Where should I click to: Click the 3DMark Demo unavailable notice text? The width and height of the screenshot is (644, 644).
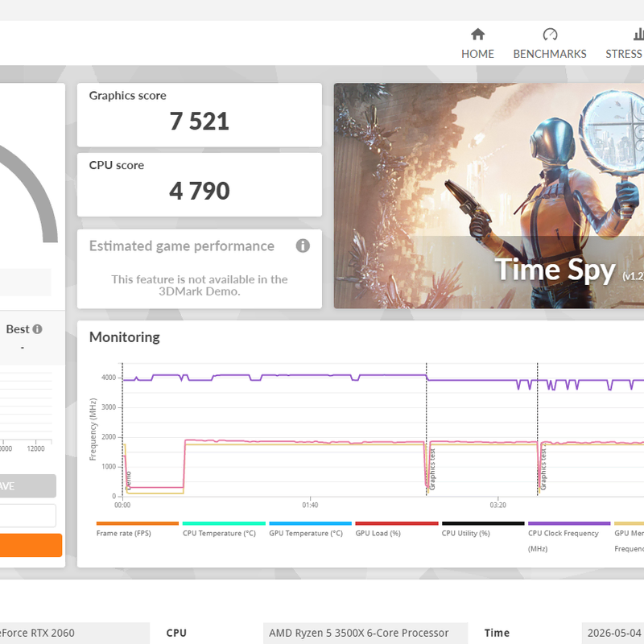[199, 285]
